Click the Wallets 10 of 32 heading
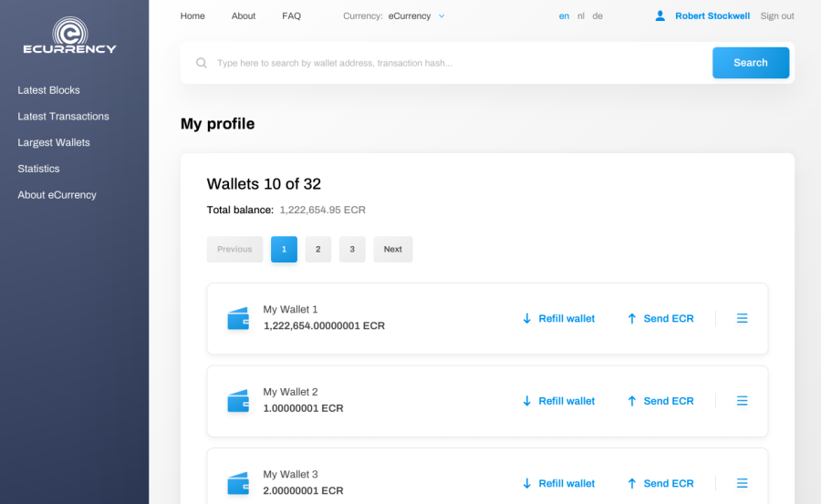Image resolution: width=821 pixels, height=504 pixels. [264, 184]
